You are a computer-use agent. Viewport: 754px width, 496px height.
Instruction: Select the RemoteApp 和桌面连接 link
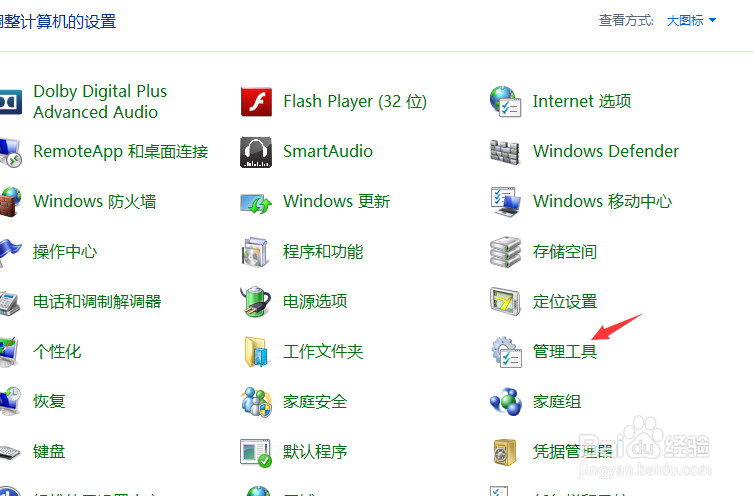point(121,152)
